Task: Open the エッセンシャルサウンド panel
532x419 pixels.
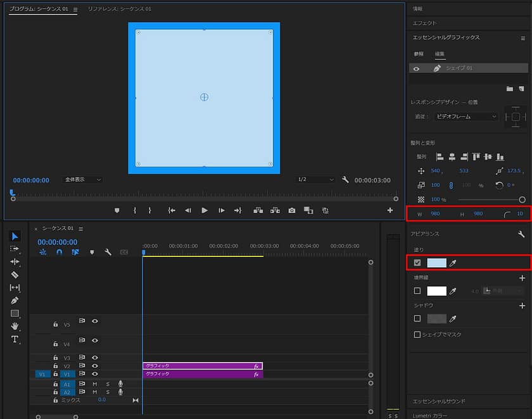Action: click(x=439, y=401)
